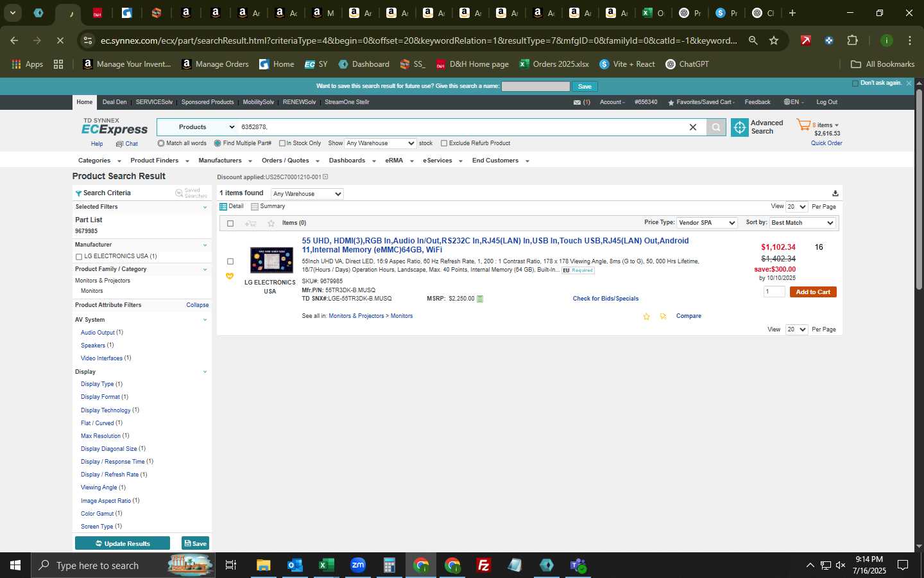The image size is (924, 578).
Task: Tick the Don't ask again checkbox
Action: [x=855, y=83]
